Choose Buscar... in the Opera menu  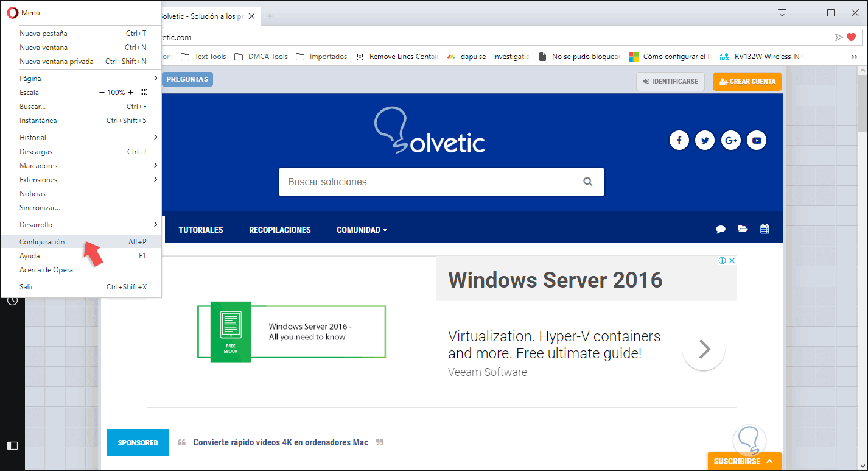[x=81, y=107]
